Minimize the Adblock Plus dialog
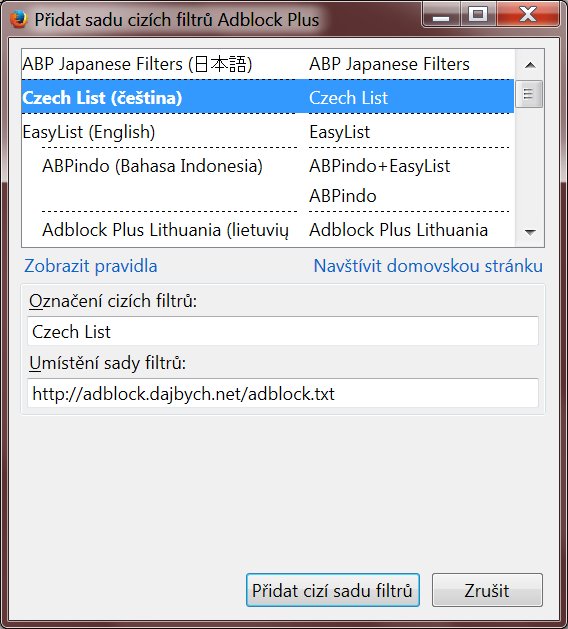 (441, 16)
